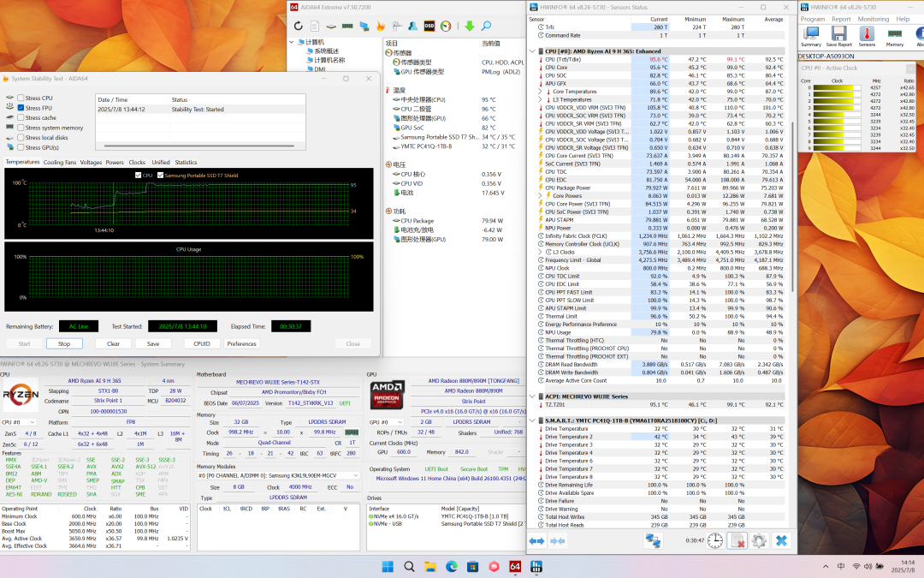Enable the Stress GPU(s) checkbox

(x=21, y=147)
